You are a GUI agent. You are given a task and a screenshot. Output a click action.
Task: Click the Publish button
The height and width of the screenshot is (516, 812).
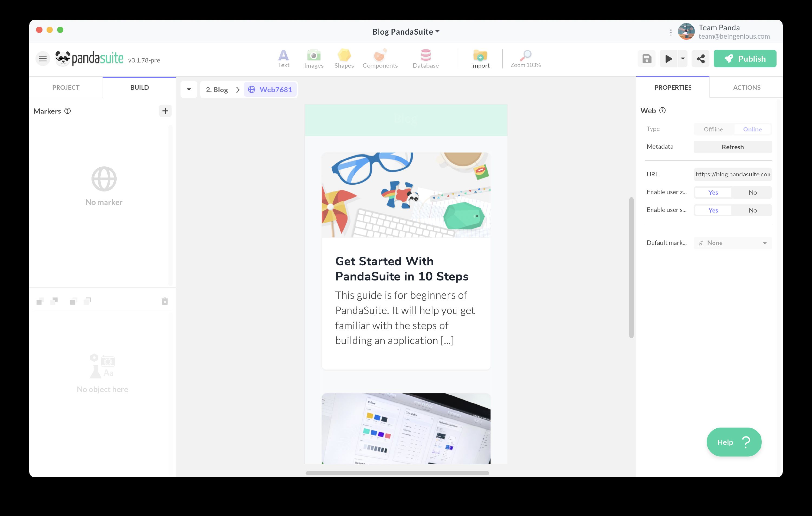pos(745,59)
